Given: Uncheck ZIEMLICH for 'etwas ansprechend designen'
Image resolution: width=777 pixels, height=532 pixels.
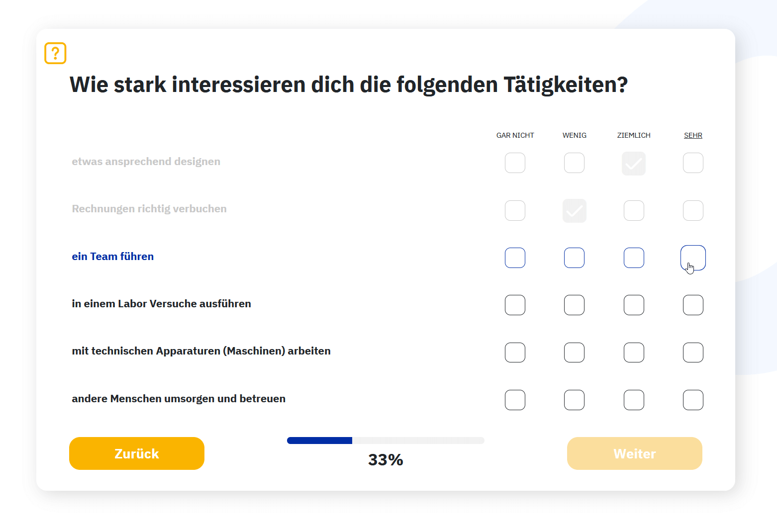Looking at the screenshot, I should tap(634, 163).
